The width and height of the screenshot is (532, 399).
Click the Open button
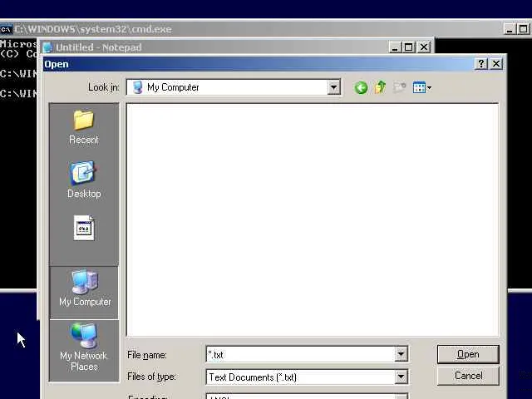click(x=468, y=355)
